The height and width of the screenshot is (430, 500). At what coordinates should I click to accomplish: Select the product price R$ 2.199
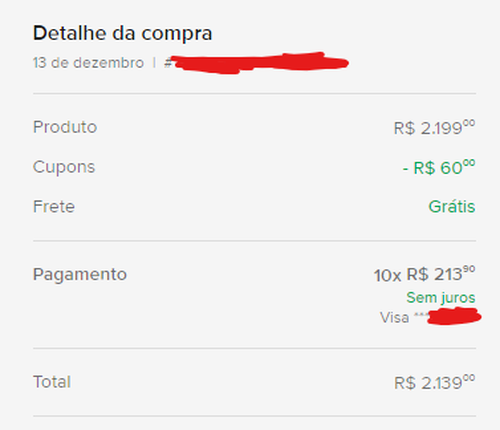(434, 127)
